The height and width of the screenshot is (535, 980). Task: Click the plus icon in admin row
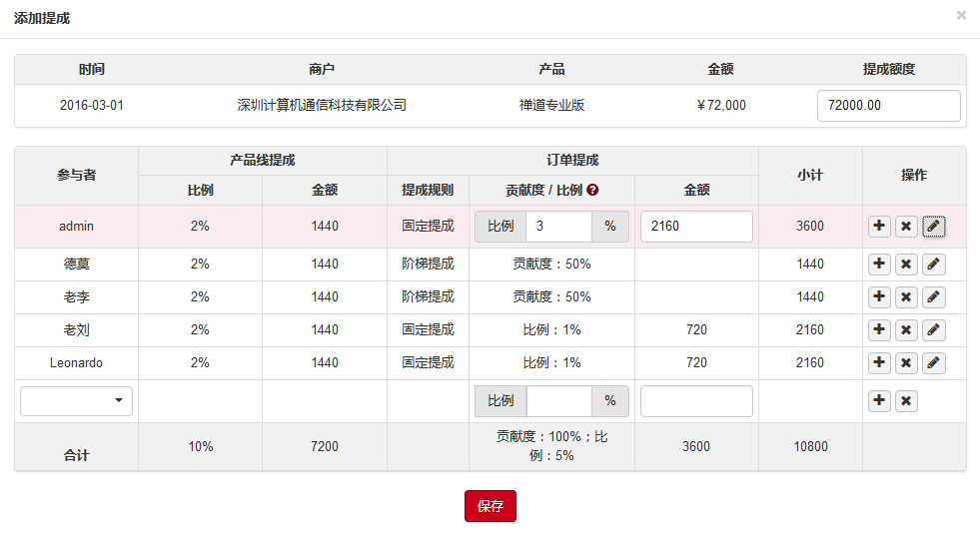tap(879, 227)
